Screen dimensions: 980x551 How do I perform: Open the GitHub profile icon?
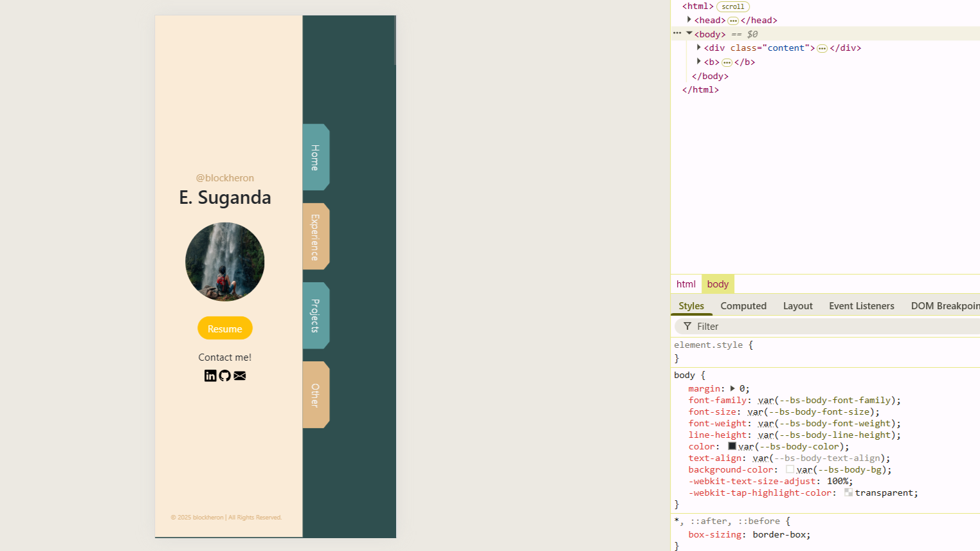pyautogui.click(x=224, y=376)
